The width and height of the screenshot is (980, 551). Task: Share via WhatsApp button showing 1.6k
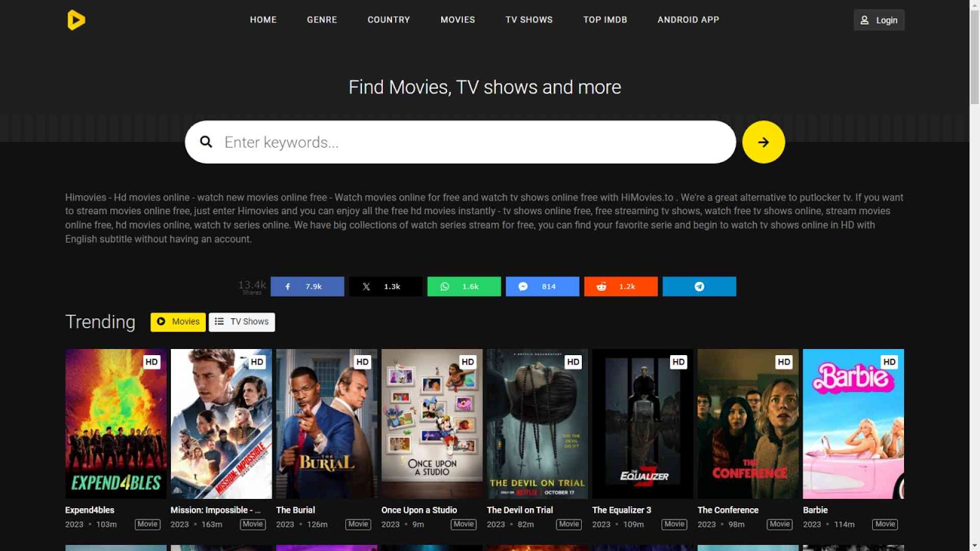pyautogui.click(x=464, y=287)
